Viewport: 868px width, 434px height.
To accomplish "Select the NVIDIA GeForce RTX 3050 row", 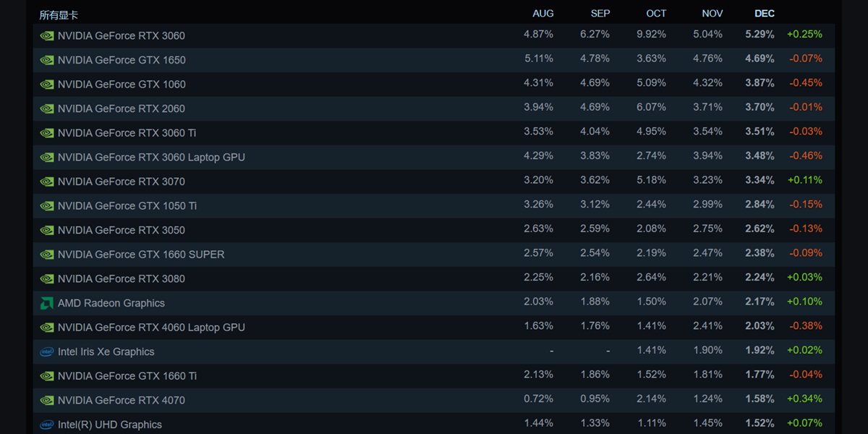I will coord(434,230).
